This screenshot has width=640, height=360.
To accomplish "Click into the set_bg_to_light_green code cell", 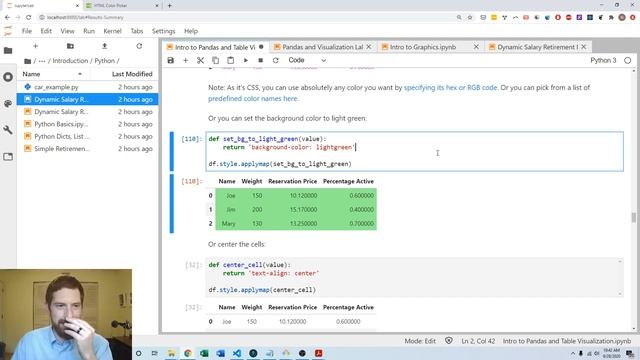I will click(x=415, y=151).
